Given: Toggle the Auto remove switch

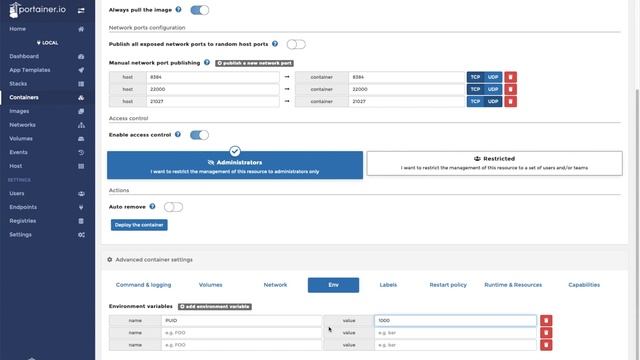Looking at the screenshot, I should coord(173,207).
